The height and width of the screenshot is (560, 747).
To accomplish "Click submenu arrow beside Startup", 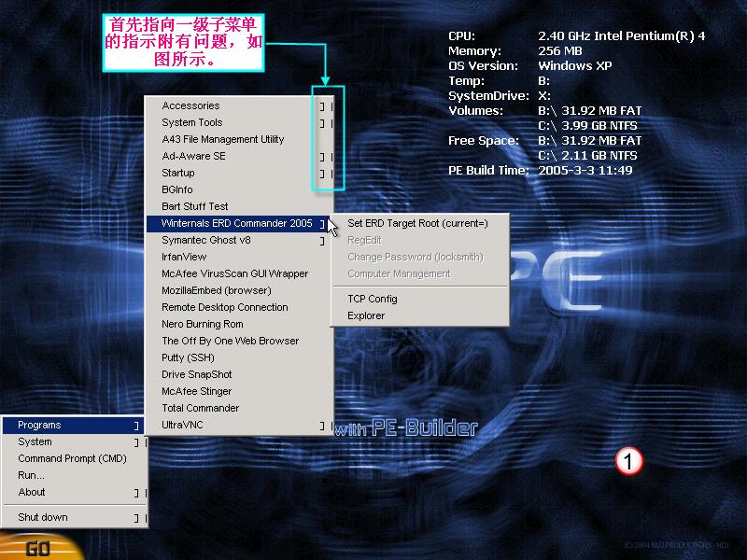I will pos(322,174).
